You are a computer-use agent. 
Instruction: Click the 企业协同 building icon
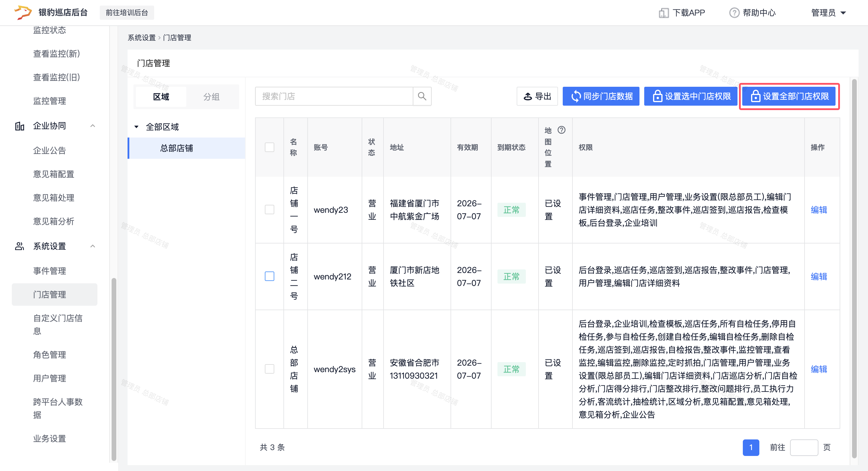point(20,126)
